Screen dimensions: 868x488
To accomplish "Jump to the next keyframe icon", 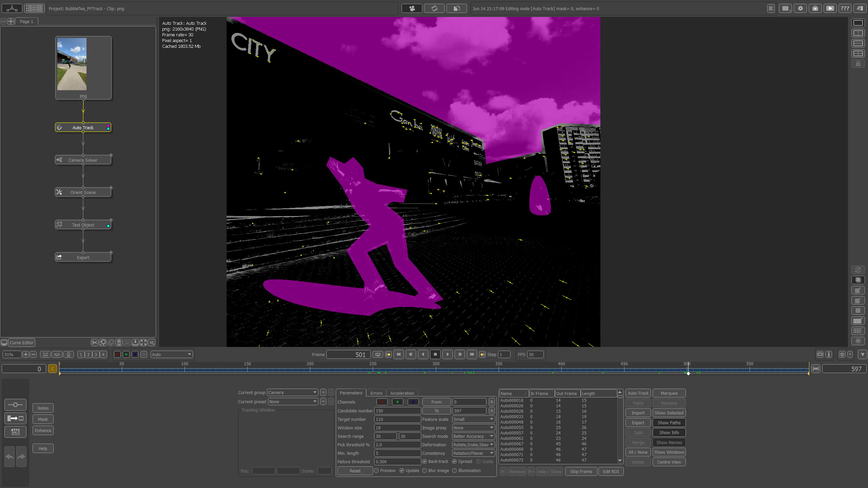I will [482, 354].
